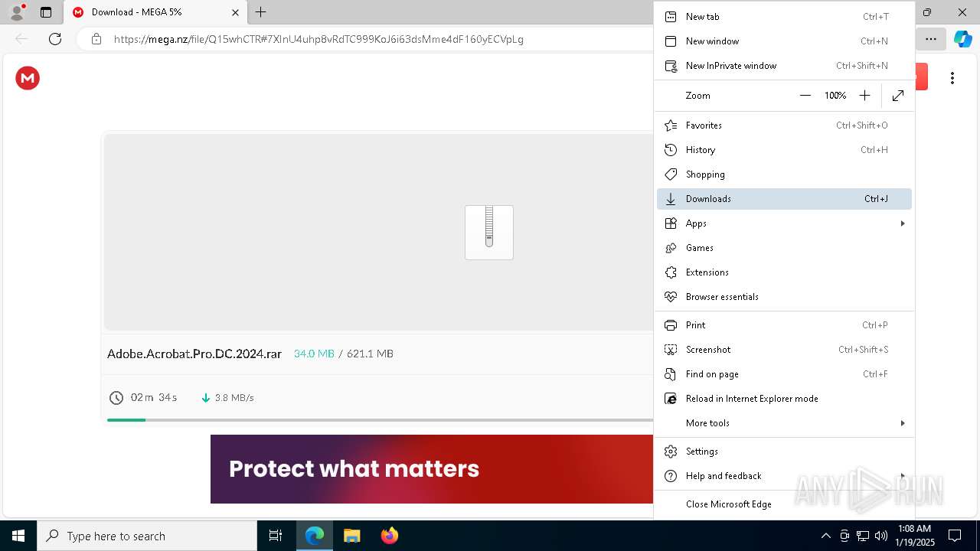This screenshot has width=980, height=551.
Task: Expand the More tools submenu arrow
Action: click(x=903, y=423)
